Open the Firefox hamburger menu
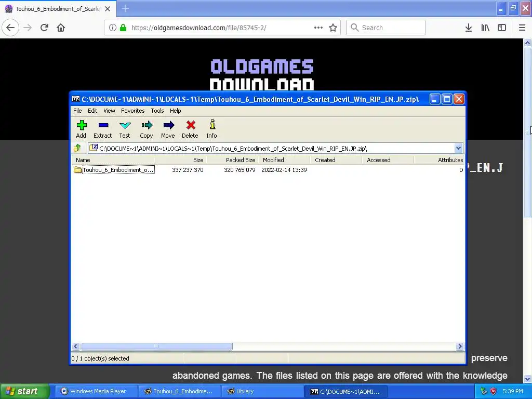Viewport: 532px width, 399px height. click(x=522, y=28)
